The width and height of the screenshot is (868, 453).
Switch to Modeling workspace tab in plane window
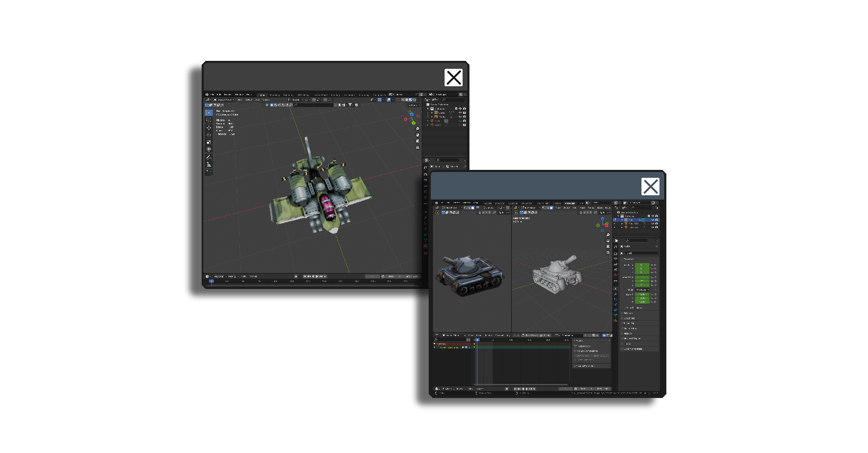[275, 95]
